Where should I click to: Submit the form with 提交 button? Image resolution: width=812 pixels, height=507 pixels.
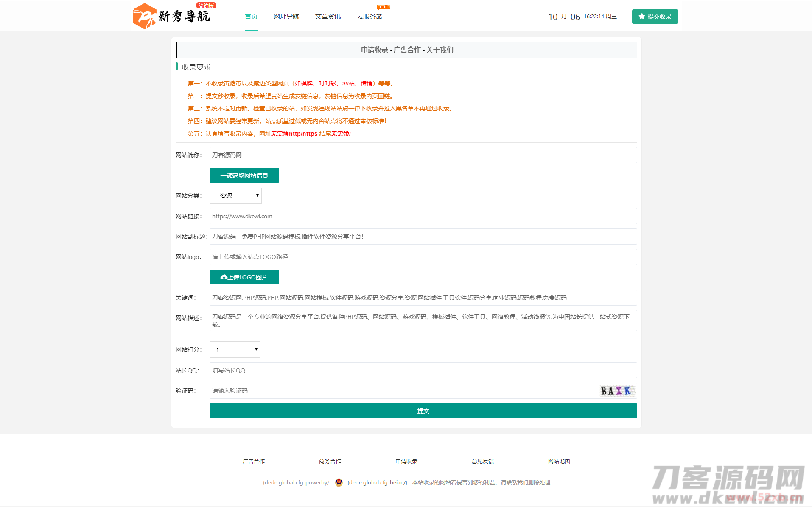(x=423, y=411)
